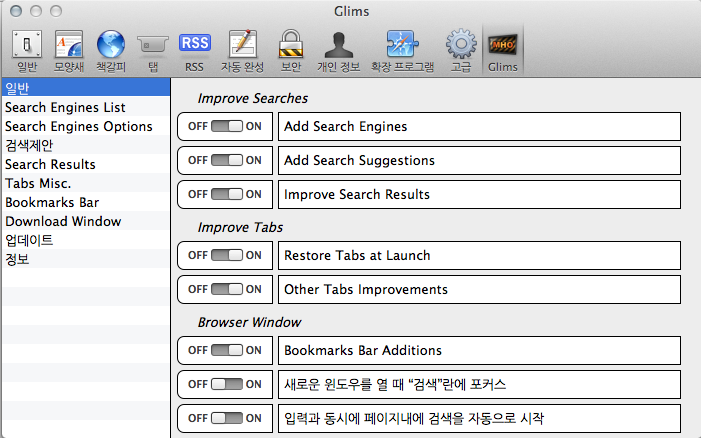Screen dimensions: 701x438
Task: Select 검색제안 in the sidebar
Action: click(86, 145)
